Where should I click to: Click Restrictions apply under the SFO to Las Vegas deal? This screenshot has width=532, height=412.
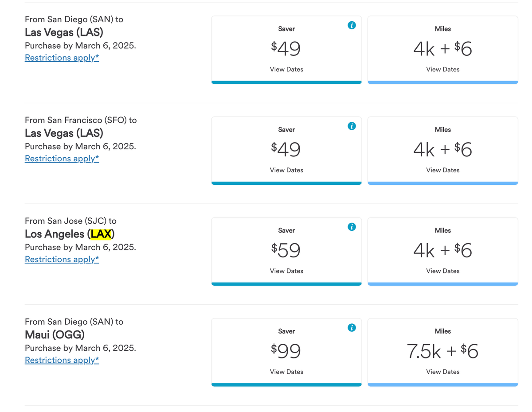point(62,158)
